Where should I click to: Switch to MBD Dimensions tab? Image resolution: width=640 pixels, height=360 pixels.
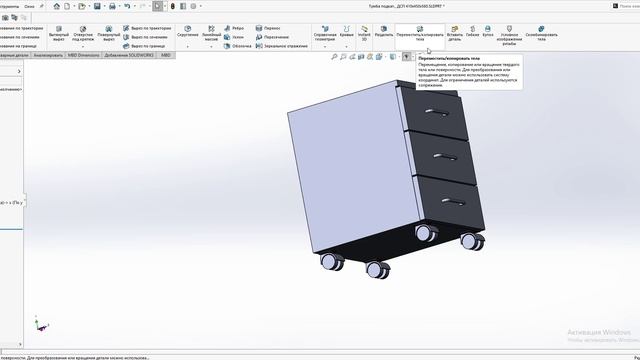tap(83, 55)
